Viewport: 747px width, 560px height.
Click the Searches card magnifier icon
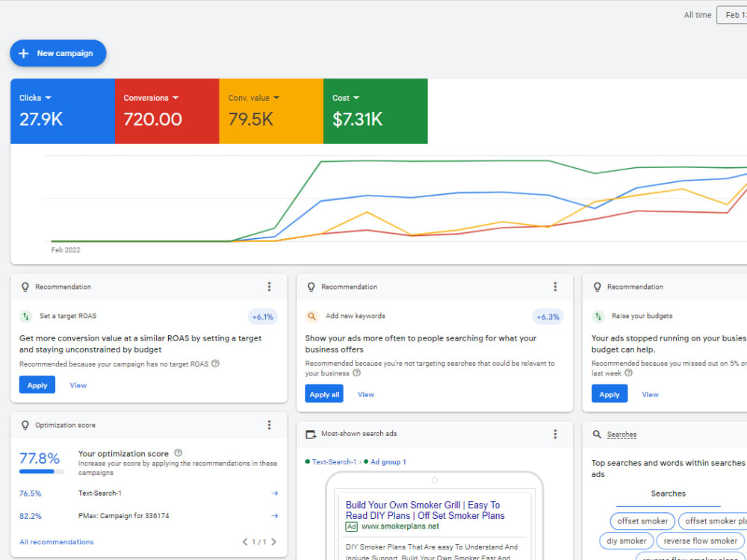[597, 435]
